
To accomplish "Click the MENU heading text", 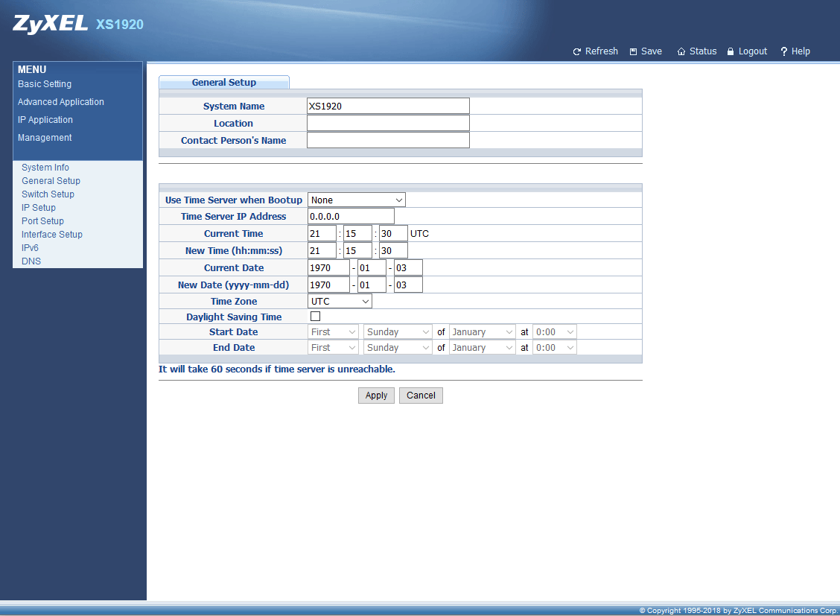I will coord(32,69).
